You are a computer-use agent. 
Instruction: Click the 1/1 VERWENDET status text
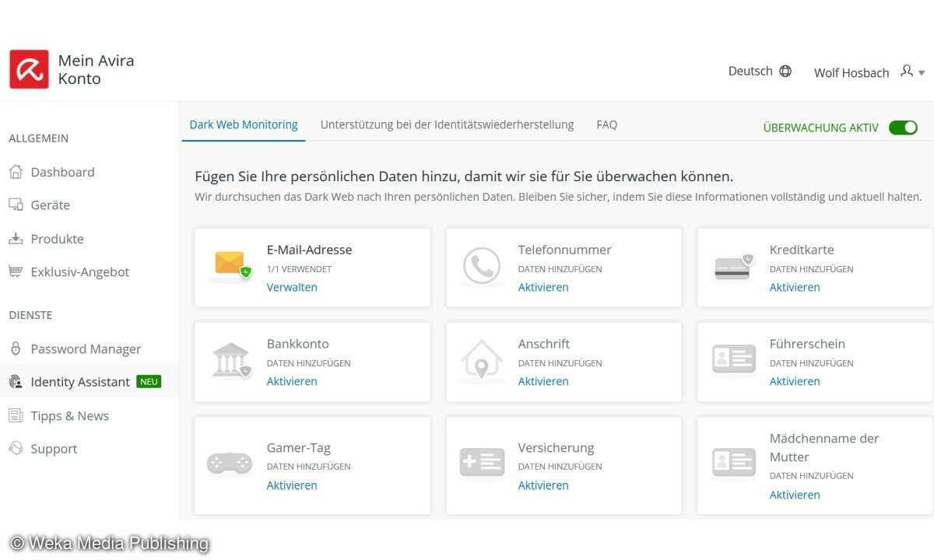pyautogui.click(x=299, y=269)
